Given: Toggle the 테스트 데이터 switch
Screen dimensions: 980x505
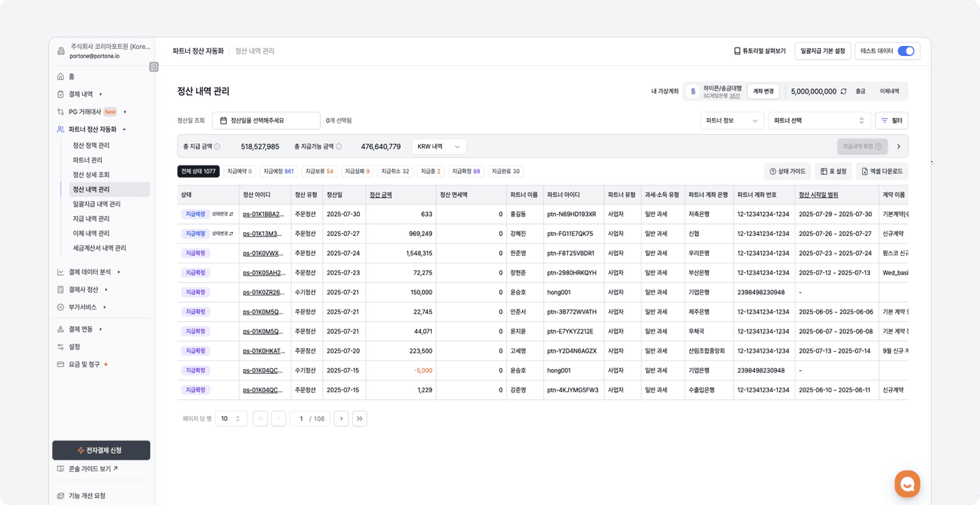Looking at the screenshot, I should click(x=906, y=51).
